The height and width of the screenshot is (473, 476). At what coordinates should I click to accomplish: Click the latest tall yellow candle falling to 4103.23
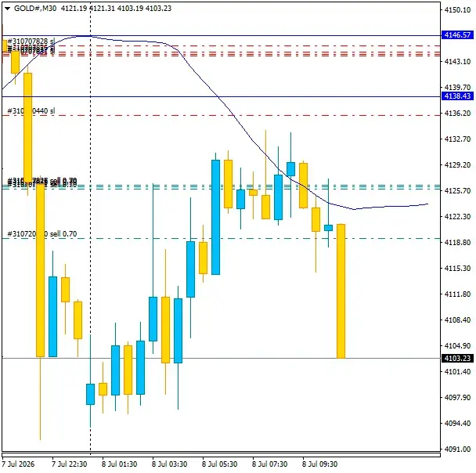341,291
